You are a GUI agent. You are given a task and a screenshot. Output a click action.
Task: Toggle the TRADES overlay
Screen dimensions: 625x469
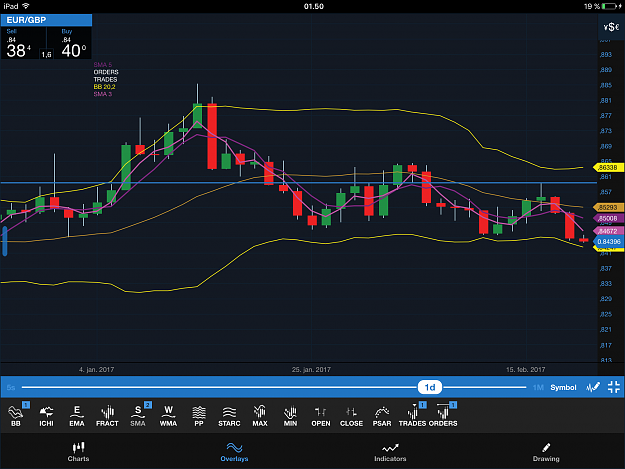[413, 416]
